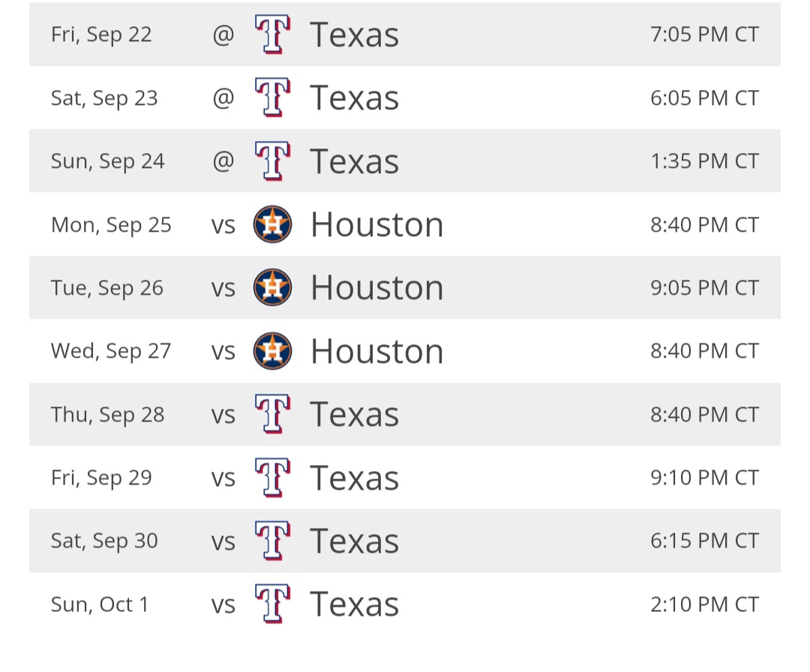Click the Texas Rangers logo on Sep 22
This screenshot has height=672, width=810.
click(273, 34)
